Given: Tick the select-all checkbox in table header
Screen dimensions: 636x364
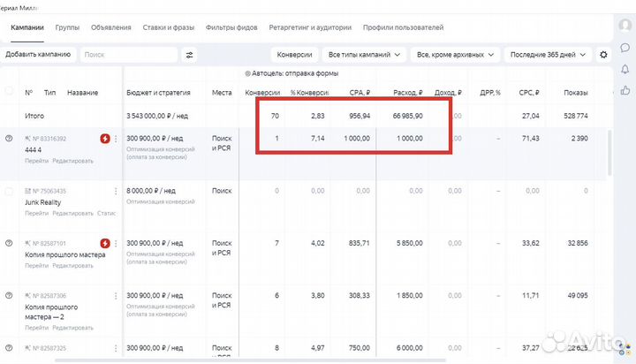Looking at the screenshot, I should click(9, 91).
